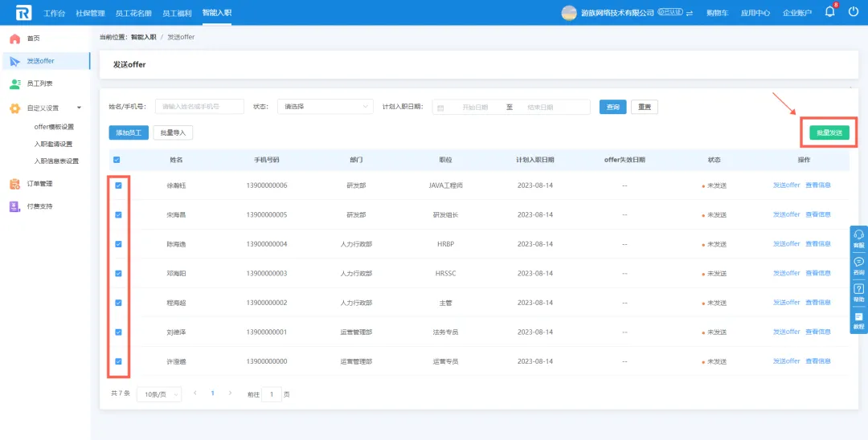The width and height of the screenshot is (868, 440).
Task: Open 帮助 question mark icon on right
Action: [x=858, y=289]
